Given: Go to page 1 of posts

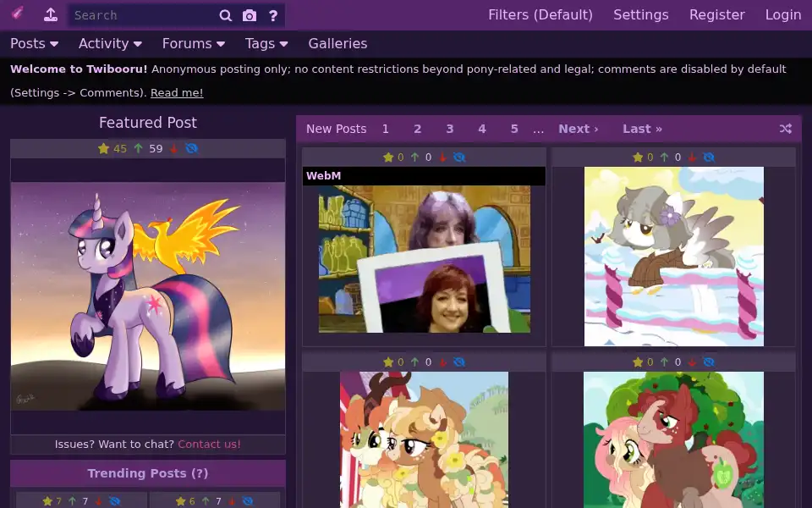Looking at the screenshot, I should [386, 129].
